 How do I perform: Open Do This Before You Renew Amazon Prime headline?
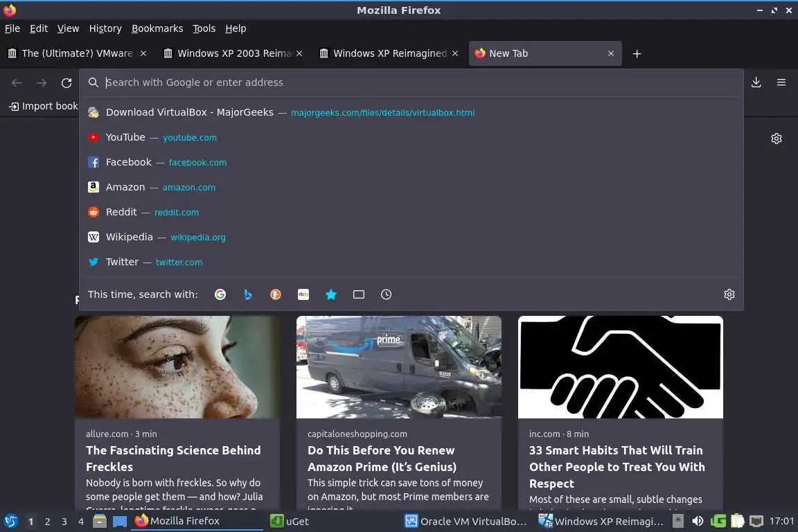tap(382, 459)
